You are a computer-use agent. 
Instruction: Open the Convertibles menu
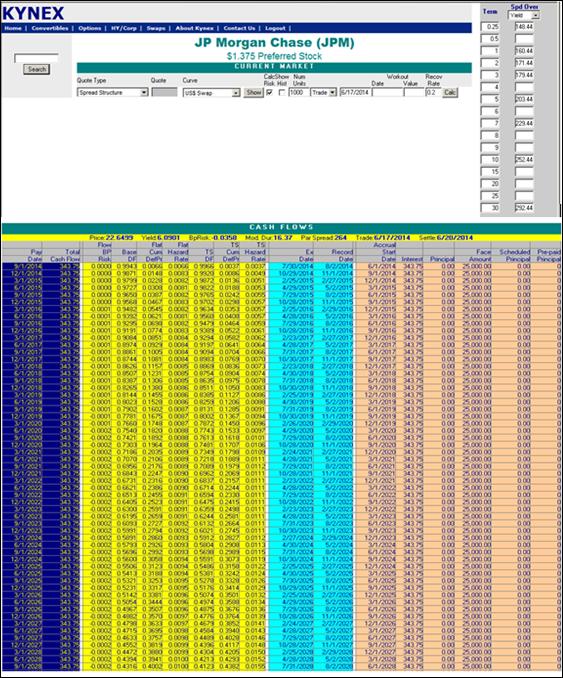50,28
